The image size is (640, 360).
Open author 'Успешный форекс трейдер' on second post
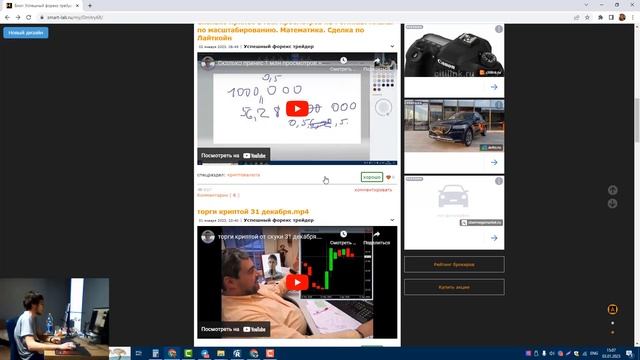pos(279,220)
